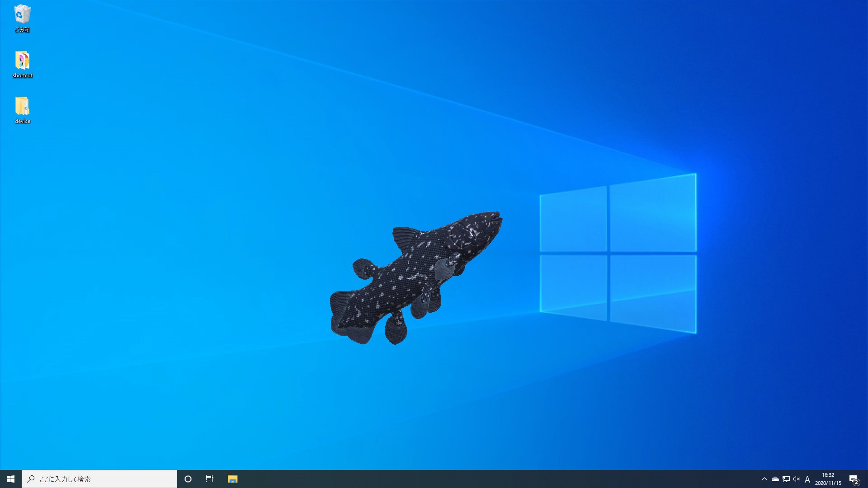Click the taskbar search box text field
Screen dimensions: 868x488
[104, 479]
